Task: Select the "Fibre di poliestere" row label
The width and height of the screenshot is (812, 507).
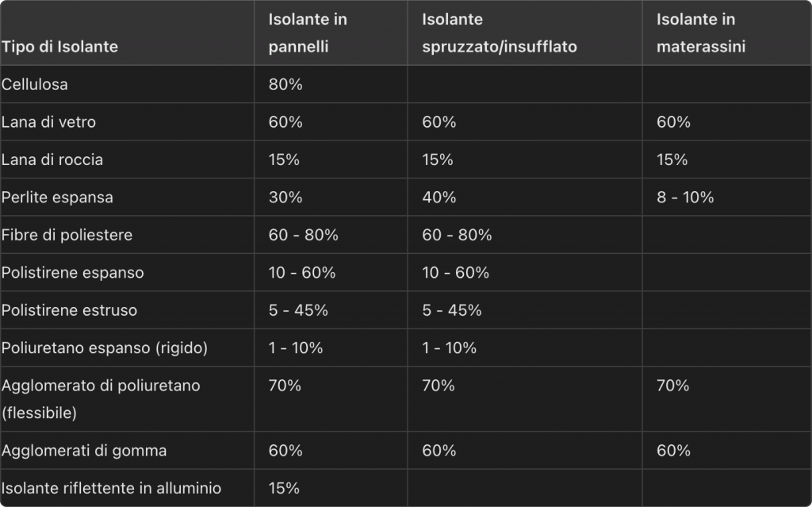Action: coord(67,236)
